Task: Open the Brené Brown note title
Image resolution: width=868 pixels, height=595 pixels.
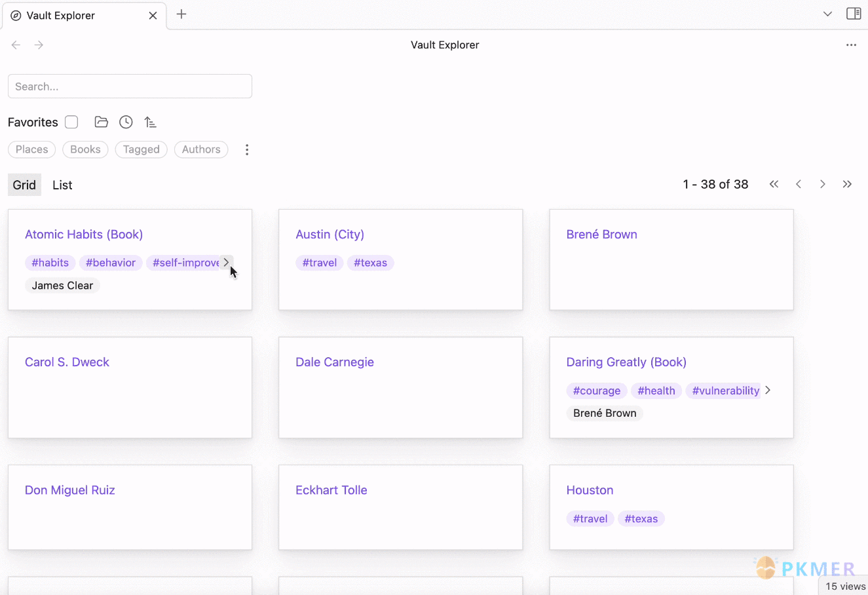Action: (x=601, y=234)
